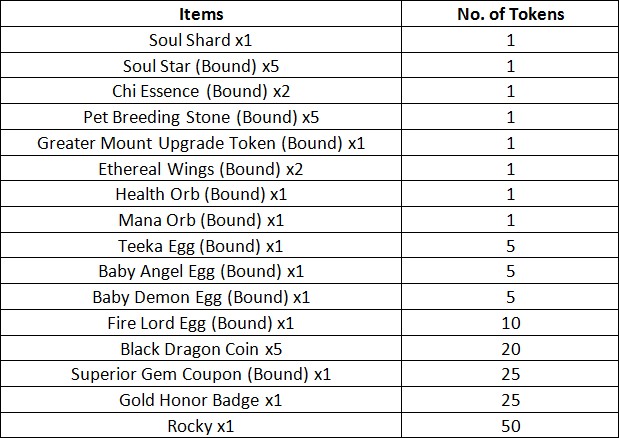Select the Black Dragon Coin x5 cell
Image resolution: width=619 pixels, height=438 pixels.
click(201, 349)
